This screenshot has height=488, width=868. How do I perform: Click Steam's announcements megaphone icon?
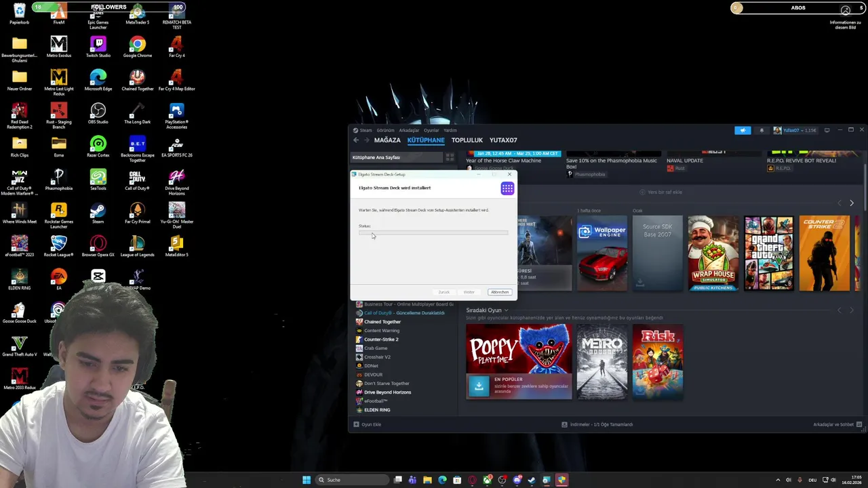pos(743,130)
